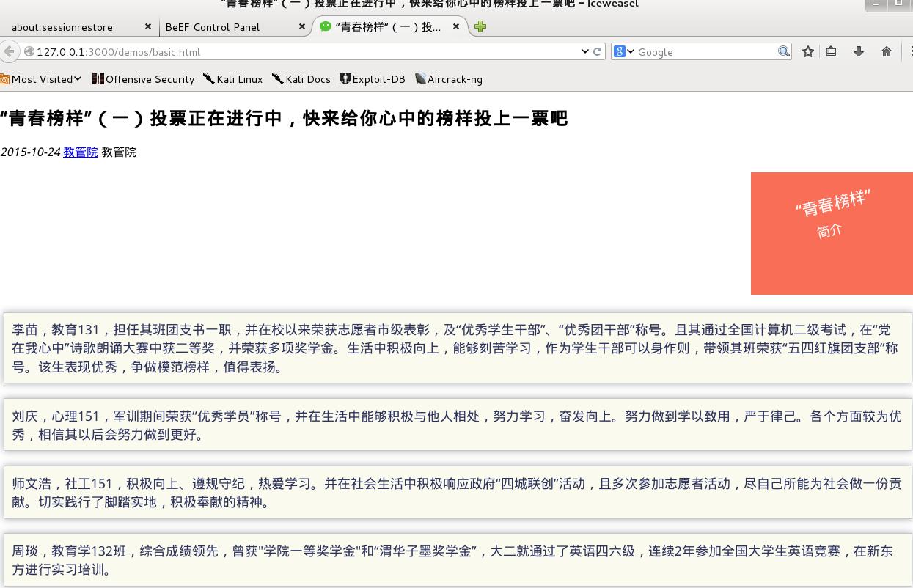Open the Google search engine dropdown
This screenshot has width=913, height=588.
(624, 51)
